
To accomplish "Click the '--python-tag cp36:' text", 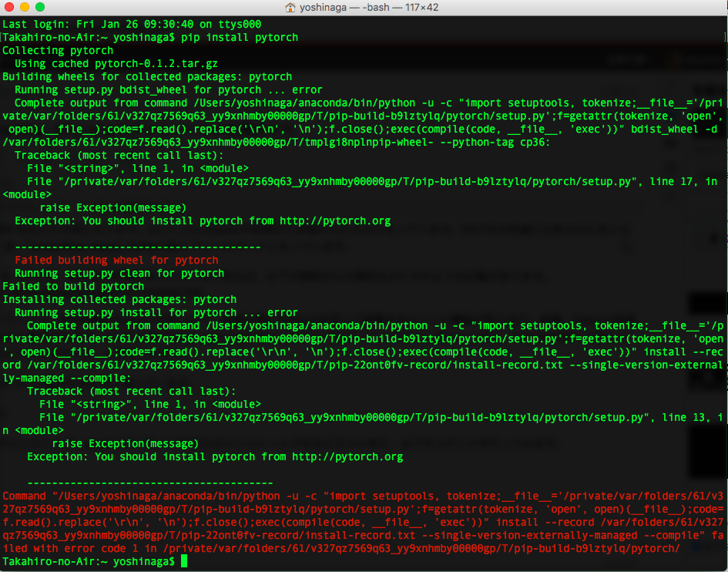I will coord(495,142).
